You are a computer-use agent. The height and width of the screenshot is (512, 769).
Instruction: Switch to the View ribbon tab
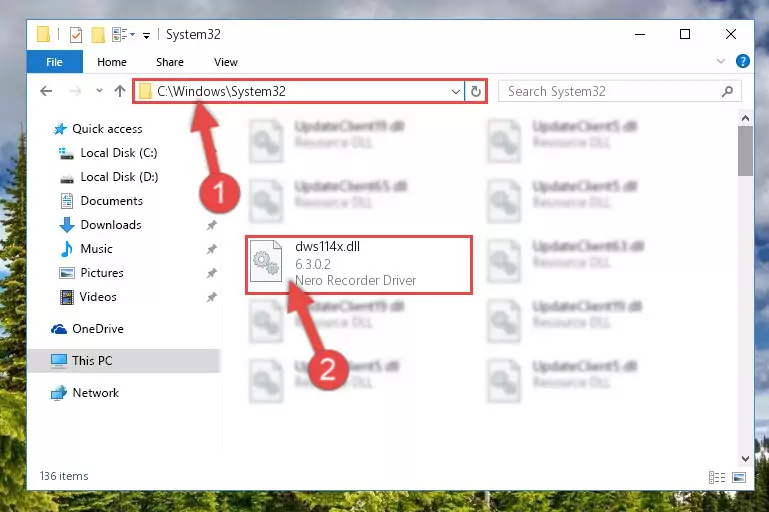tap(226, 62)
